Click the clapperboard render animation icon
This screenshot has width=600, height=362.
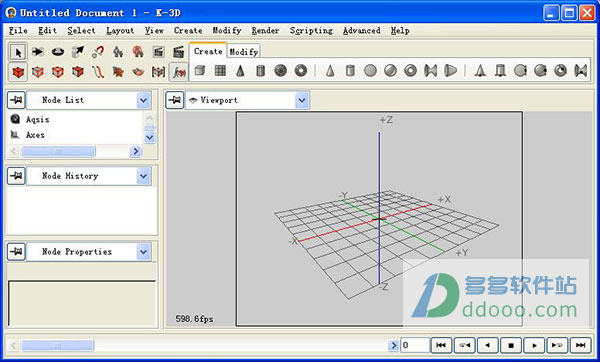tap(178, 52)
